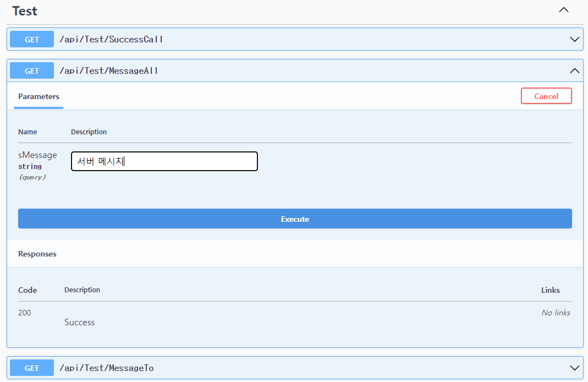Click the GET badge on /api/Test/MessageTo
Screen dimensions: 588x382
tap(31, 368)
